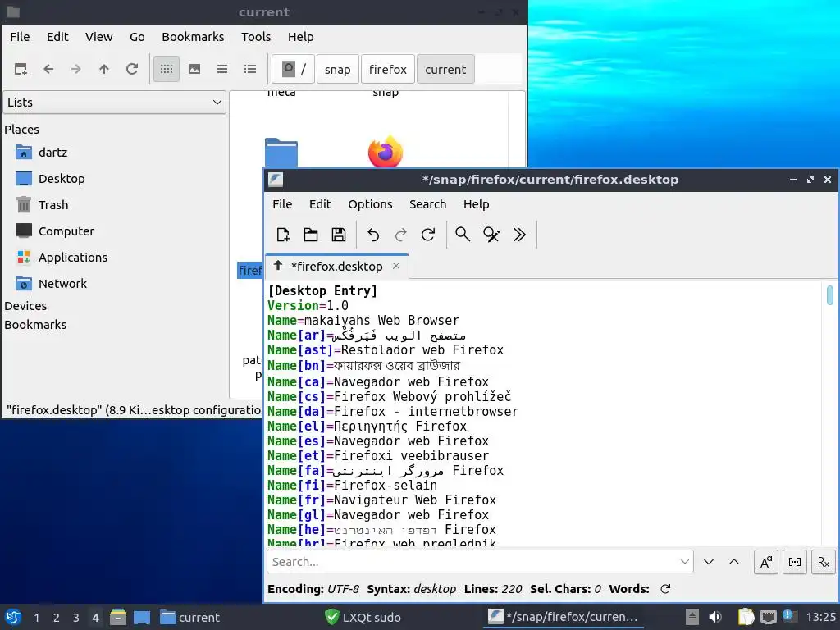Find next match with down arrow

709,562
